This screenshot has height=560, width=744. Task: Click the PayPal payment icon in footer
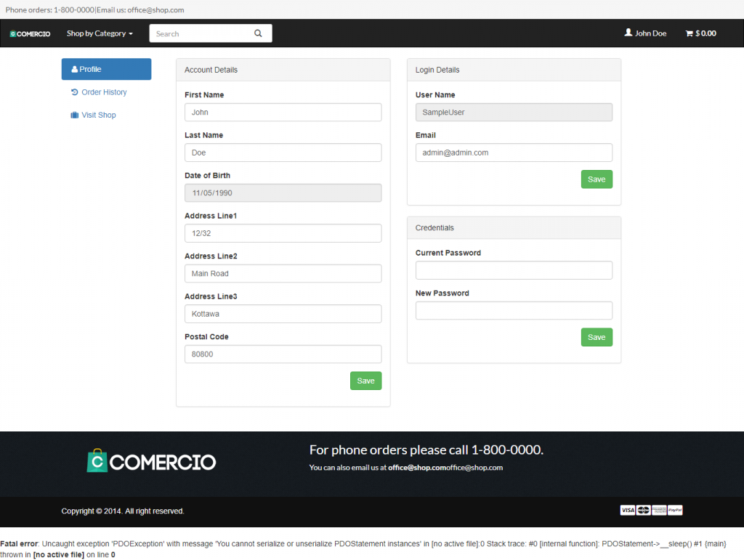[x=675, y=511]
